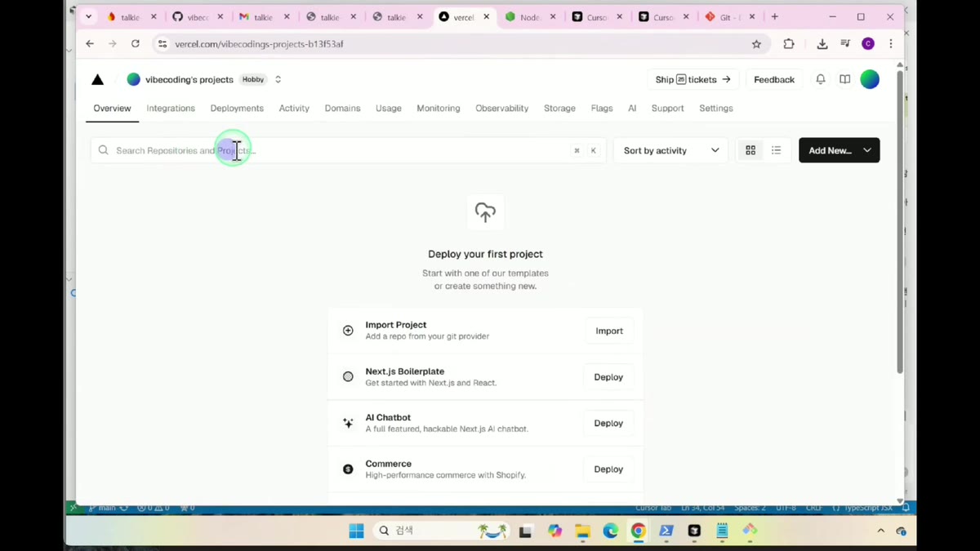Go to the Activity tab
This screenshot has width=980, height=551.
(x=294, y=108)
